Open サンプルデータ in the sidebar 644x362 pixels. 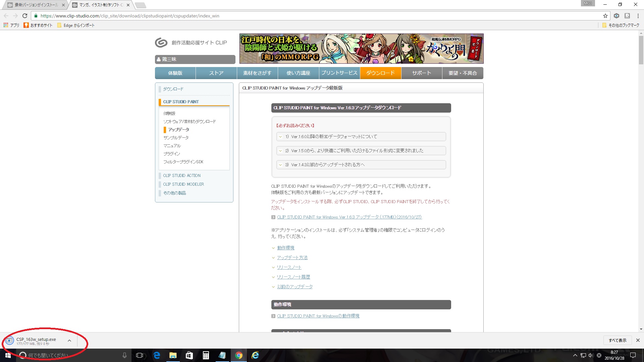tap(176, 138)
